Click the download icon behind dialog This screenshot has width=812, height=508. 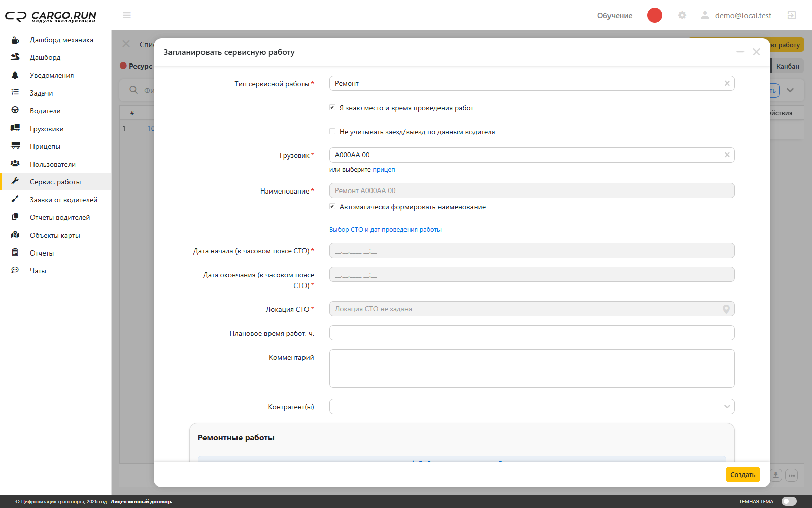pyautogui.click(x=775, y=475)
